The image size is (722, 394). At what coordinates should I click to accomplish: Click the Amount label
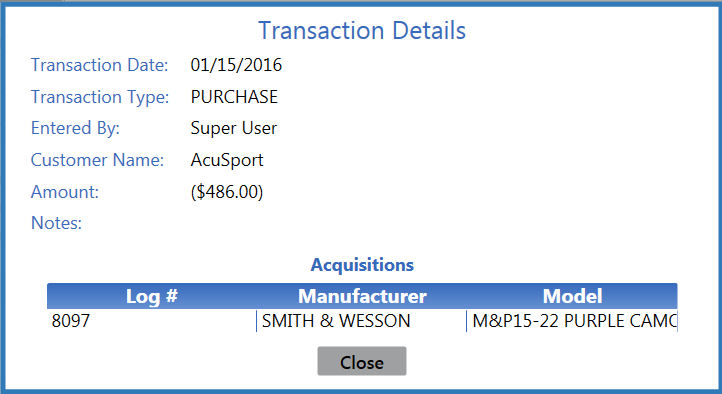coord(65,192)
